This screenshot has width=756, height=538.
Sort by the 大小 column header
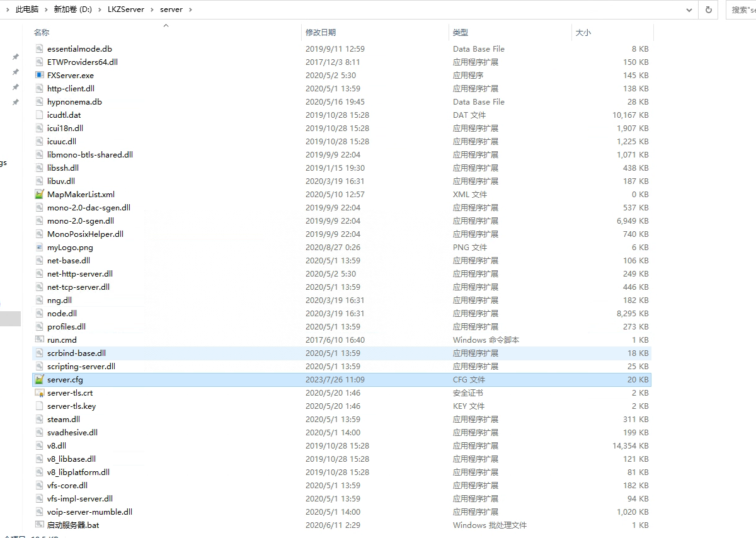(583, 32)
